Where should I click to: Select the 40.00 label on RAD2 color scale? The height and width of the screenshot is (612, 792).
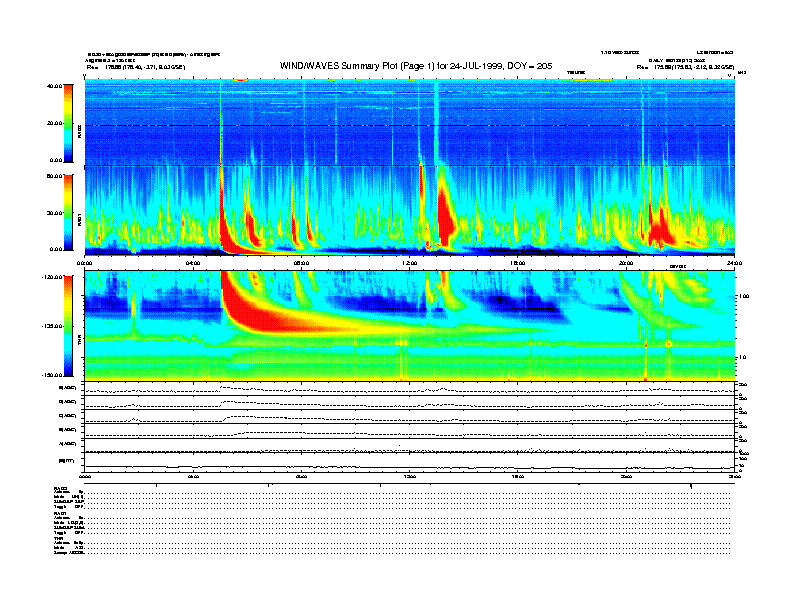pos(54,86)
